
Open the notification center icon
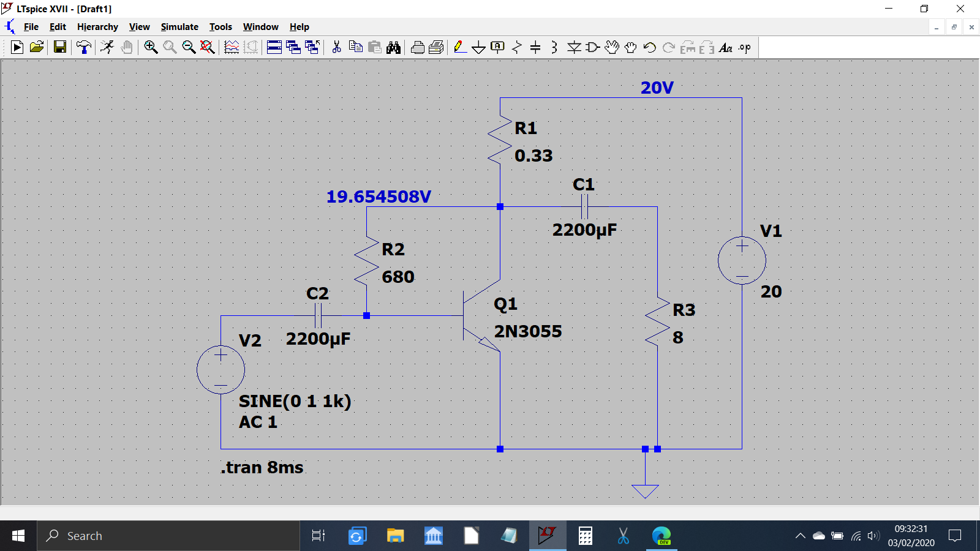coord(954,536)
